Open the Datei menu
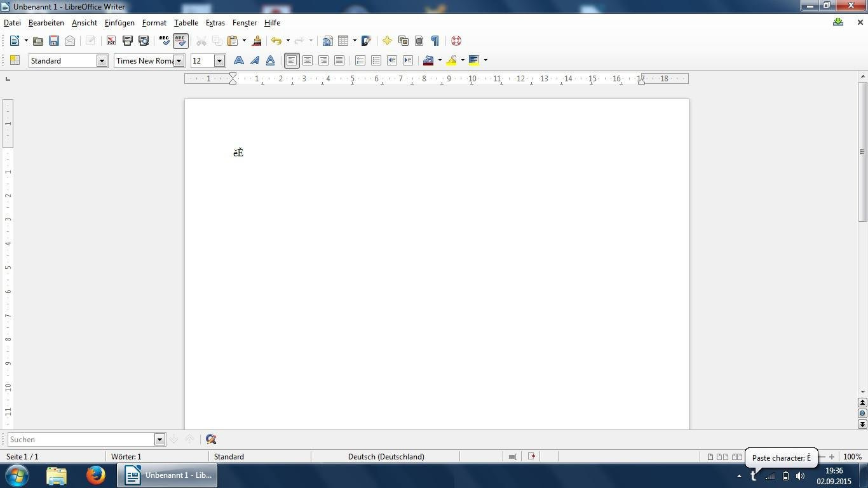This screenshot has width=868, height=488. click(x=12, y=23)
